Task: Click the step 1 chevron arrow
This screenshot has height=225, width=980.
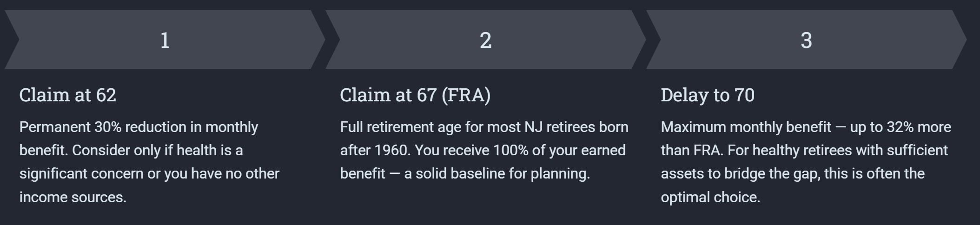Action: (x=165, y=40)
